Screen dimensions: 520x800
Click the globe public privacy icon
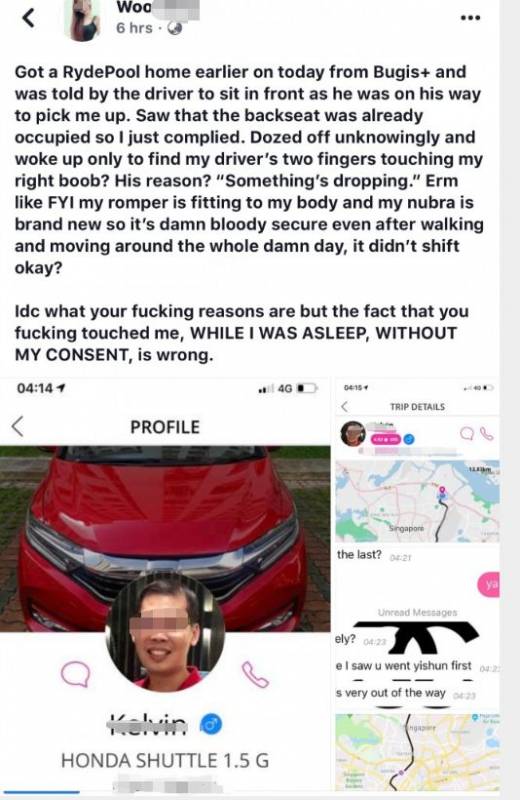[175, 28]
